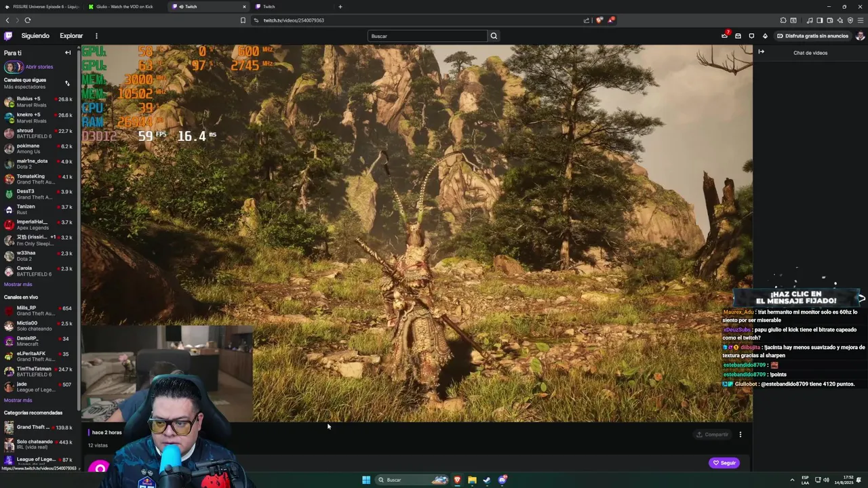868x488 pixels.
Task: Open Brave wallet icon
Action: click(829, 20)
